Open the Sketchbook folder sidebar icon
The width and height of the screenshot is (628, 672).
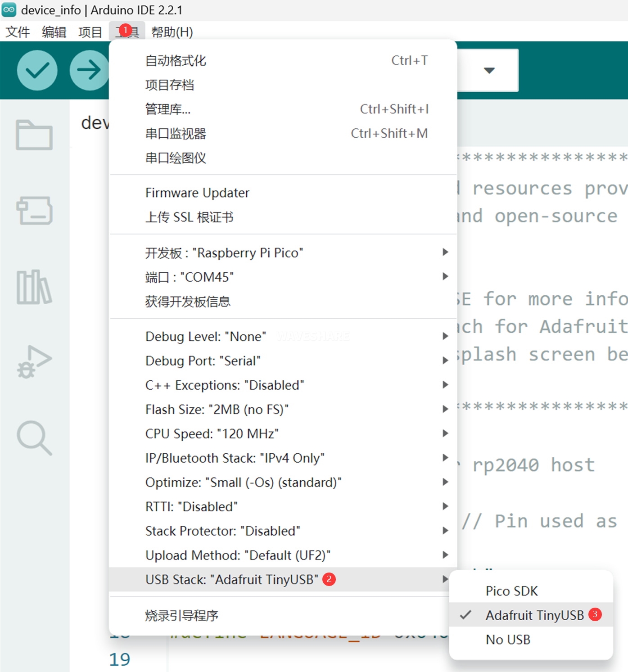pyautogui.click(x=34, y=135)
